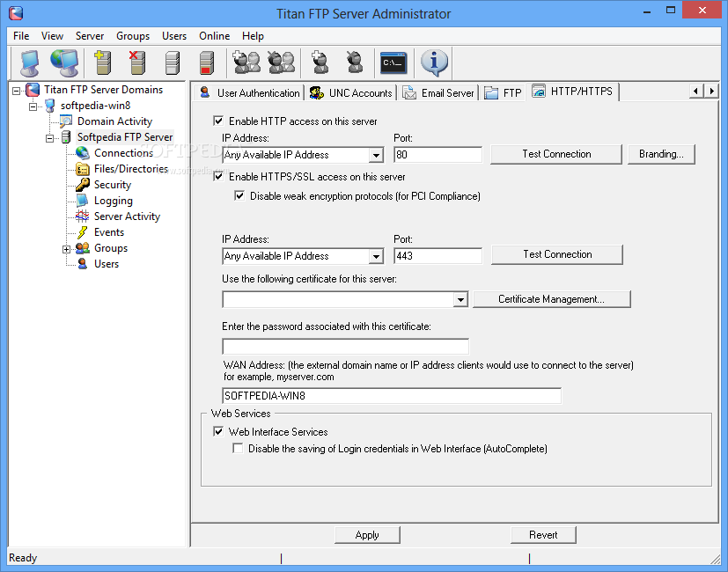Click the plain grey server toolbar icon

[x=172, y=62]
